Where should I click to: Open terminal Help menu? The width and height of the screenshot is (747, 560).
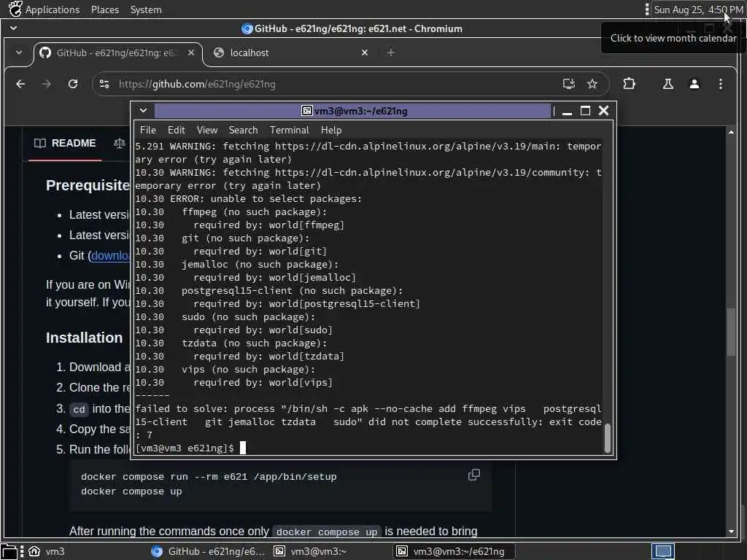[x=331, y=130]
